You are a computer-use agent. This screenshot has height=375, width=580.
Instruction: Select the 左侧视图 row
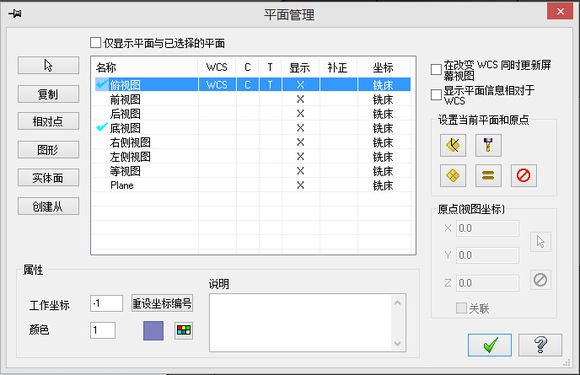[253, 157]
